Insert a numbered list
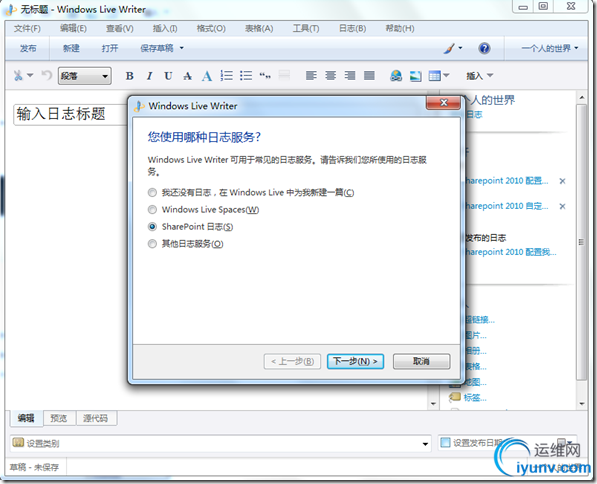 [x=227, y=75]
